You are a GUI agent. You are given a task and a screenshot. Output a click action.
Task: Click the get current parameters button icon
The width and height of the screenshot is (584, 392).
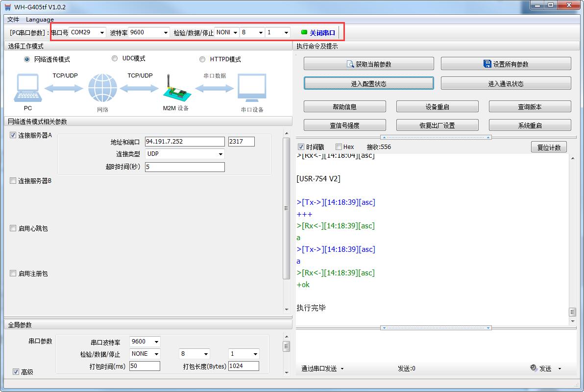click(350, 64)
